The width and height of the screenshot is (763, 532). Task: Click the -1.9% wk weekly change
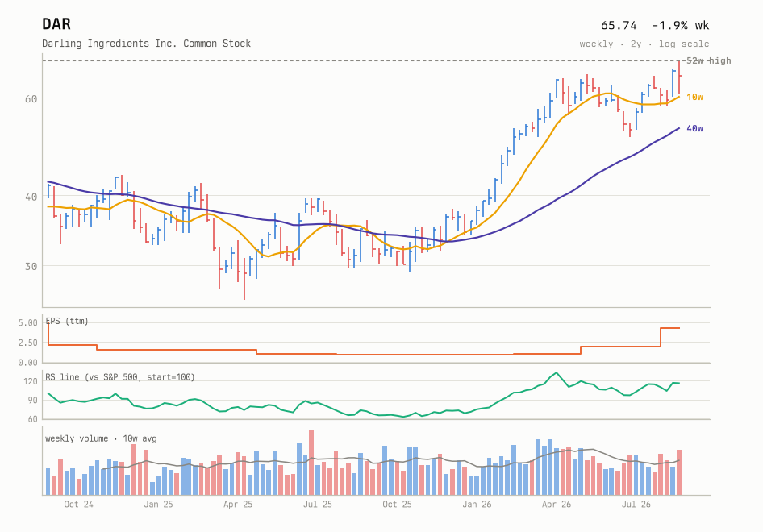(680, 25)
